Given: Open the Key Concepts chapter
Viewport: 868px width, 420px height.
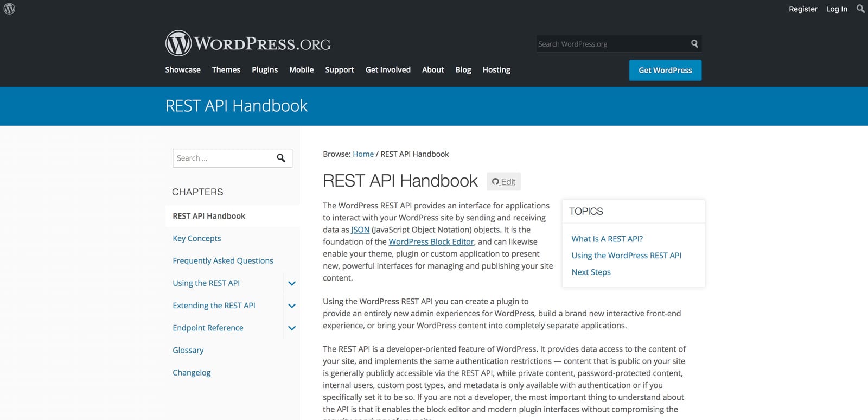Looking at the screenshot, I should point(197,238).
